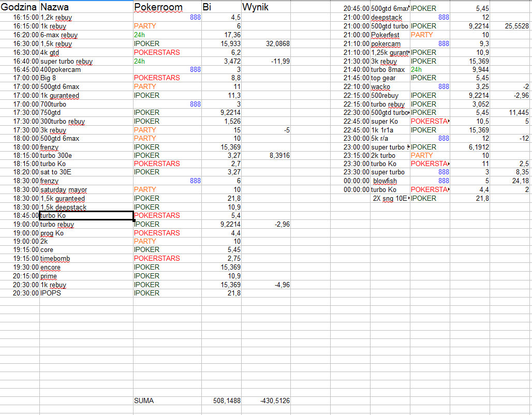This screenshot has height=415, width=532.
Task: Click the result value 11,445
Action: point(510,113)
